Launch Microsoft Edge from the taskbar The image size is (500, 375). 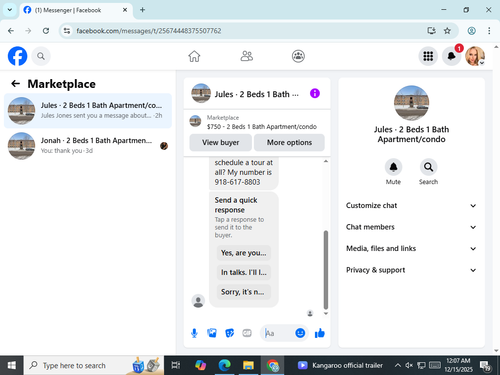(x=224, y=365)
